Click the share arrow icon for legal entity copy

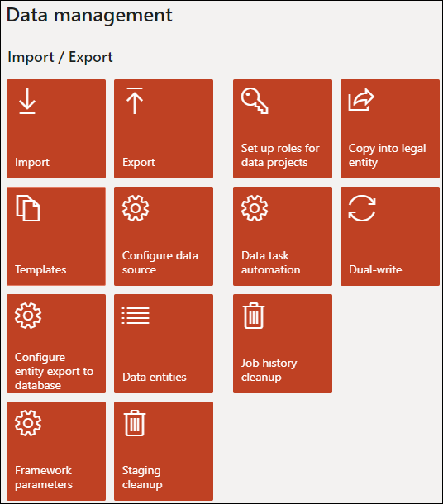pyautogui.click(x=361, y=100)
